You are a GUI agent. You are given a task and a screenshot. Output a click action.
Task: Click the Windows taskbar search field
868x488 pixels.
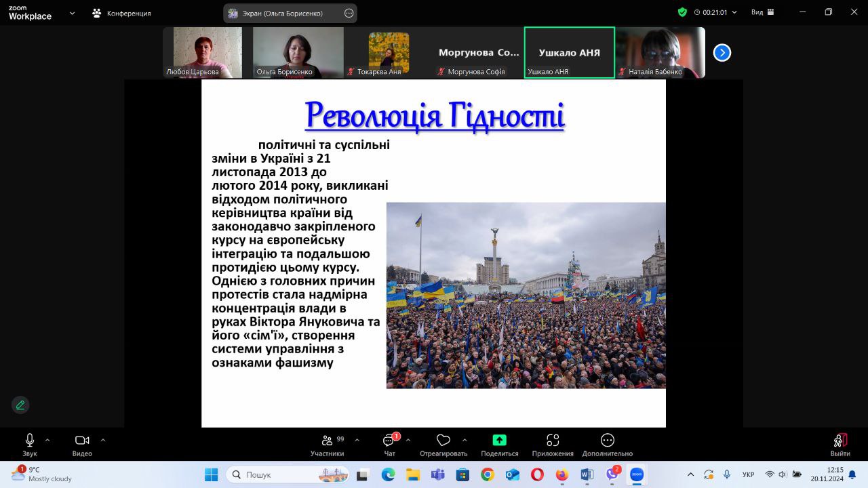pyautogui.click(x=288, y=474)
